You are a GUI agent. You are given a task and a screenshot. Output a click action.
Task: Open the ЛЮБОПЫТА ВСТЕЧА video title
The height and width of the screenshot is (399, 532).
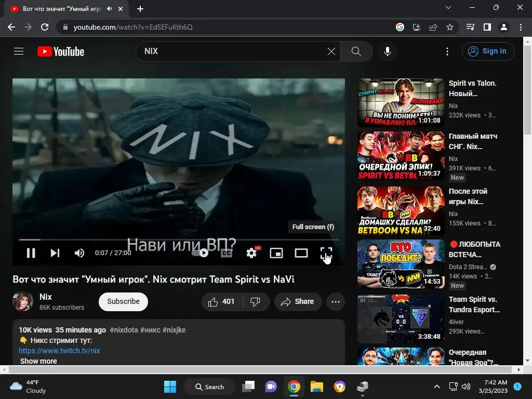click(475, 249)
